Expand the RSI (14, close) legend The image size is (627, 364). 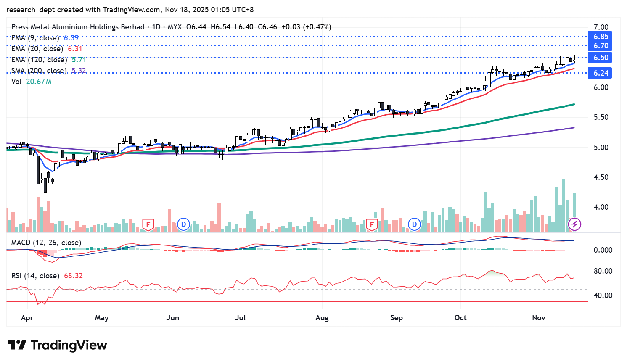36,276
